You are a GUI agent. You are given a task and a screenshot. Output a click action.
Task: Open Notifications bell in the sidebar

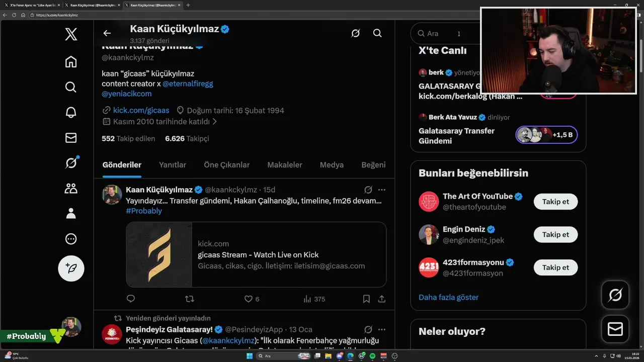coord(71,112)
